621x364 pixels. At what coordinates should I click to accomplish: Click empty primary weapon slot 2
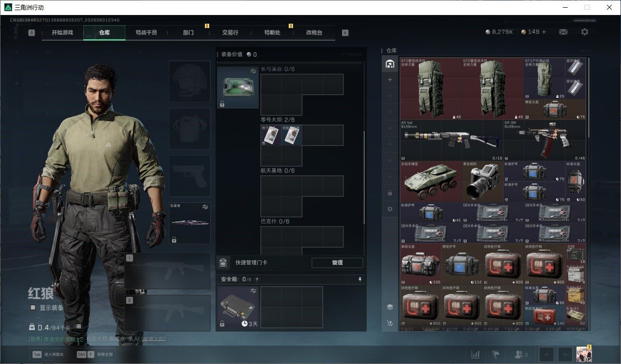[168, 313]
